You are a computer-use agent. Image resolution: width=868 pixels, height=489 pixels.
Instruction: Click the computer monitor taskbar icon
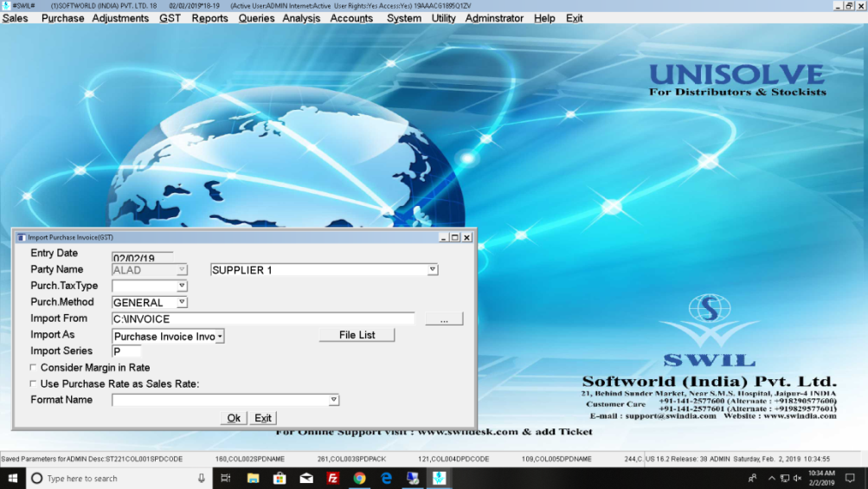[413, 479]
